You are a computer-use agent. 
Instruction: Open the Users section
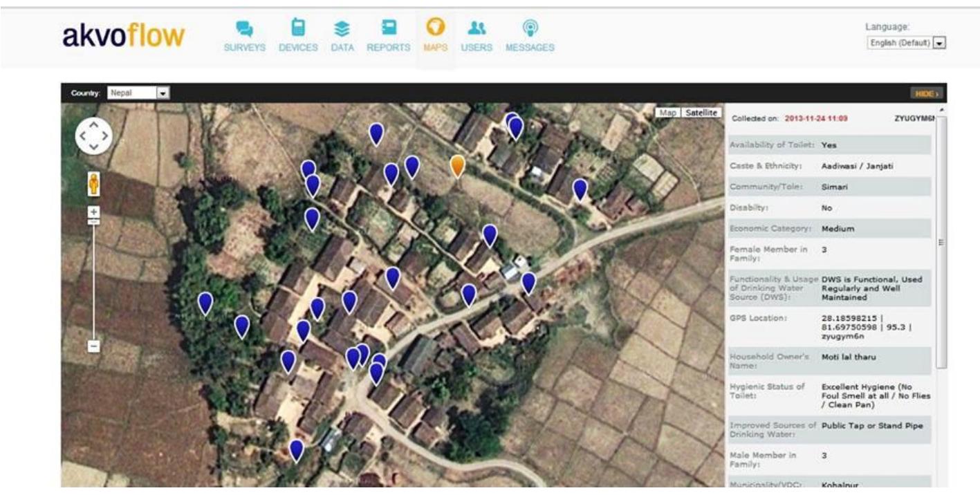pos(477,37)
